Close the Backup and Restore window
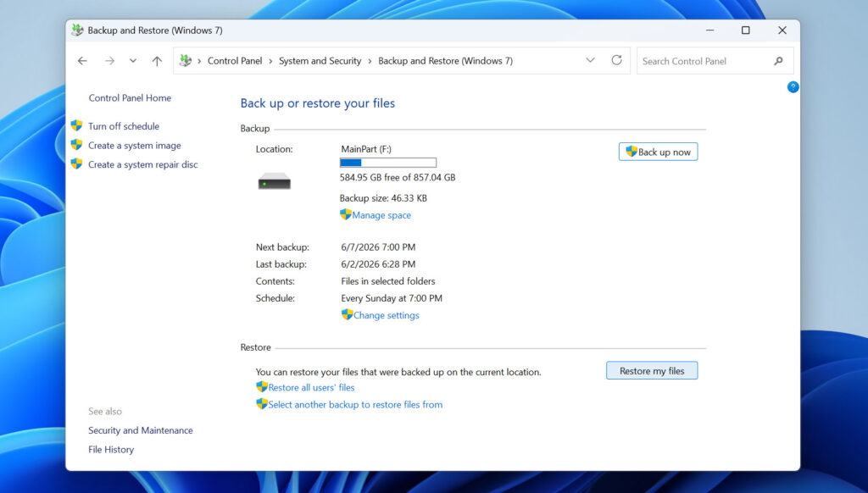 pyautogui.click(x=782, y=30)
